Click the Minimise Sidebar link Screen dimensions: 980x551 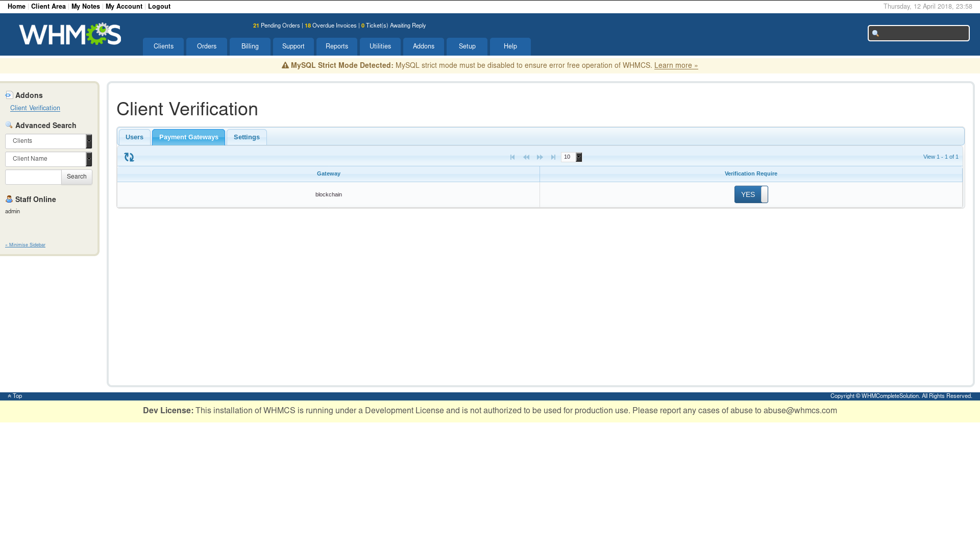(x=26, y=245)
